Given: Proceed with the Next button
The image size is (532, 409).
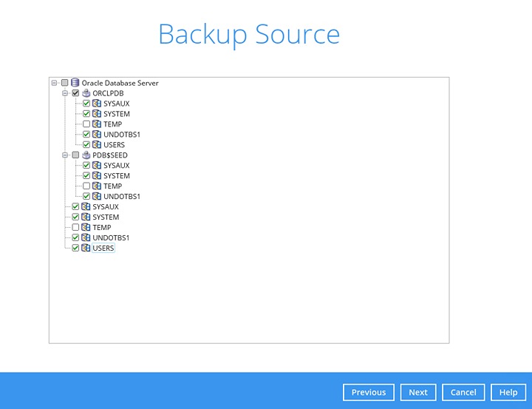Looking at the screenshot, I should pos(418,392).
